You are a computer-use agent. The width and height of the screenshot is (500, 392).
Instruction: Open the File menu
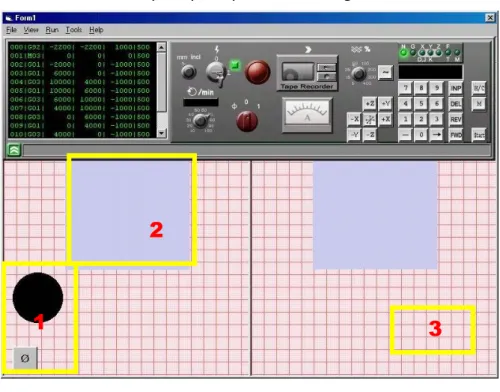(x=11, y=30)
